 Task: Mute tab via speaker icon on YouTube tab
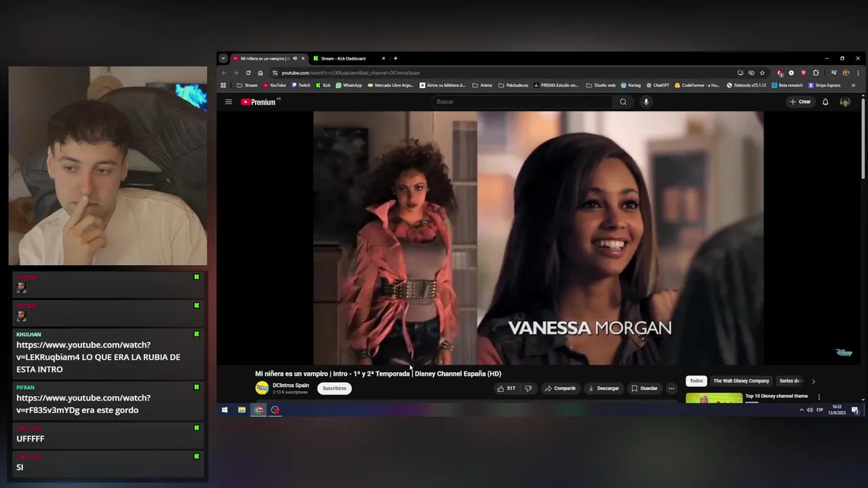coord(294,58)
